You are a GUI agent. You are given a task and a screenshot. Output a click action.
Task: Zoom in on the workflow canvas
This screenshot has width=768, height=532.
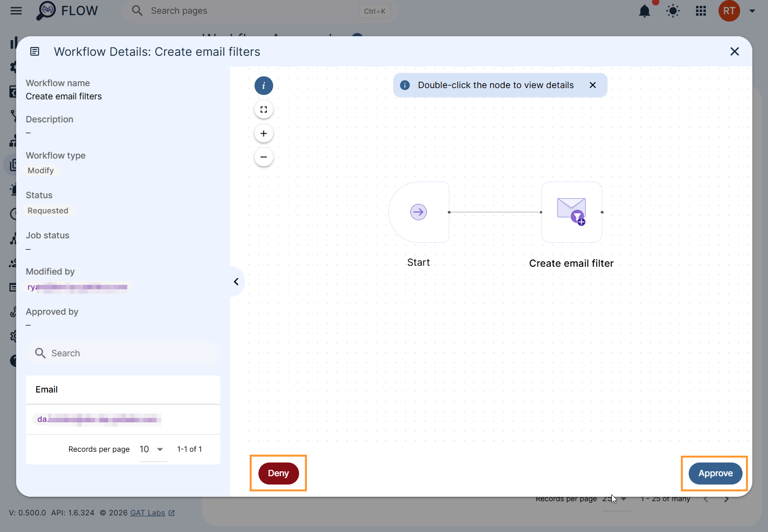pyautogui.click(x=264, y=134)
